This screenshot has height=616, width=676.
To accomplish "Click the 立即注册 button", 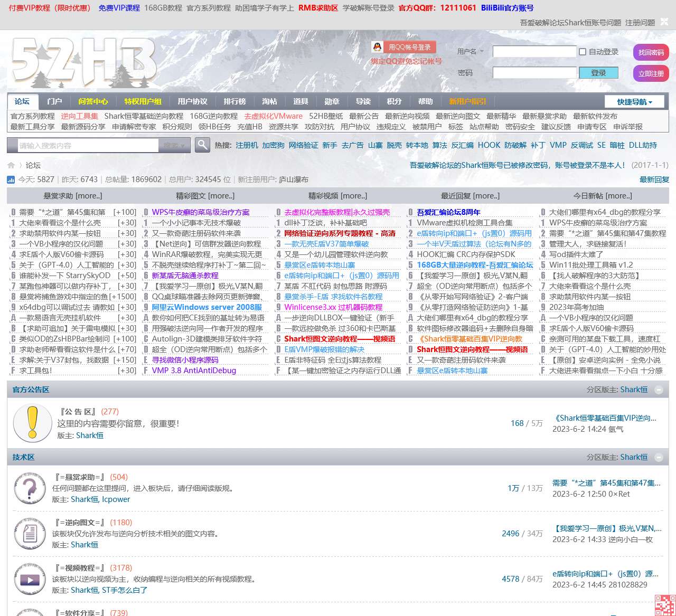I will (651, 73).
